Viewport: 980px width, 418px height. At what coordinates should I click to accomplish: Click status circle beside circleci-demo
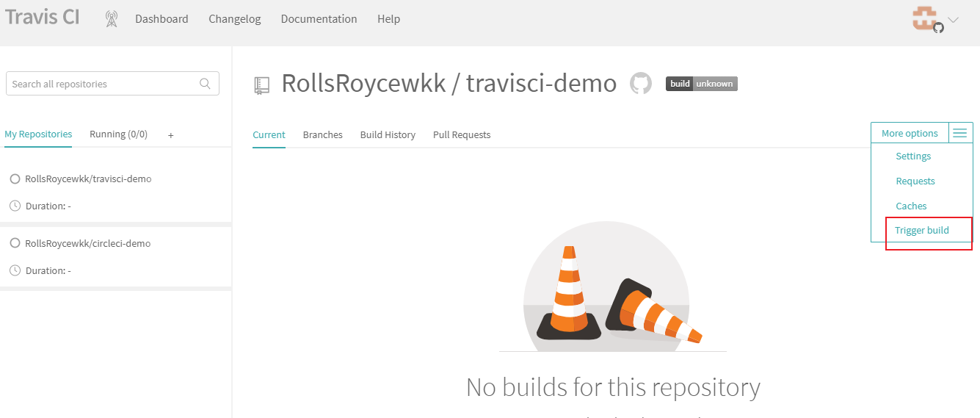click(x=15, y=243)
